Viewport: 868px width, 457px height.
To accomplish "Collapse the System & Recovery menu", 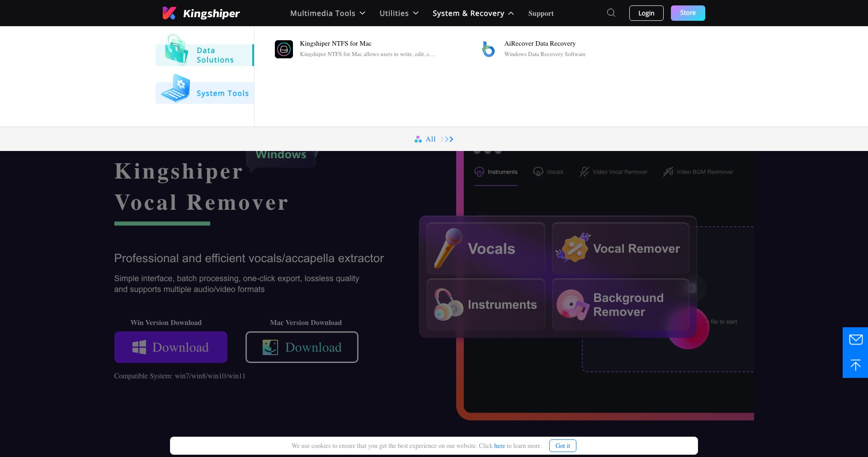I will click(473, 13).
